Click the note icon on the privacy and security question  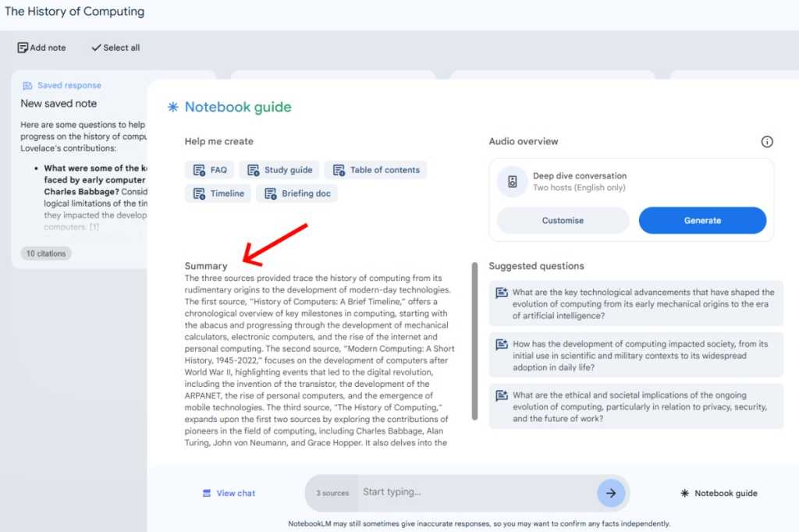[x=502, y=395]
